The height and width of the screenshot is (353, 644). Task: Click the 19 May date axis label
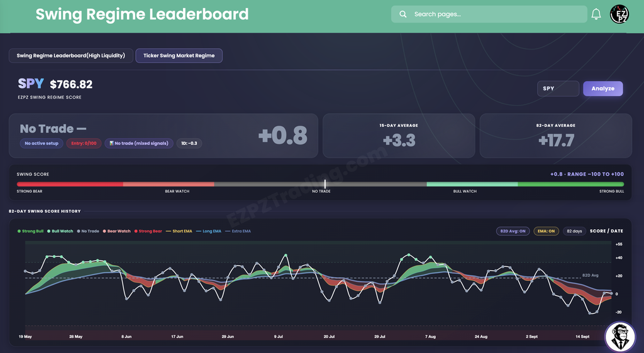point(25,337)
